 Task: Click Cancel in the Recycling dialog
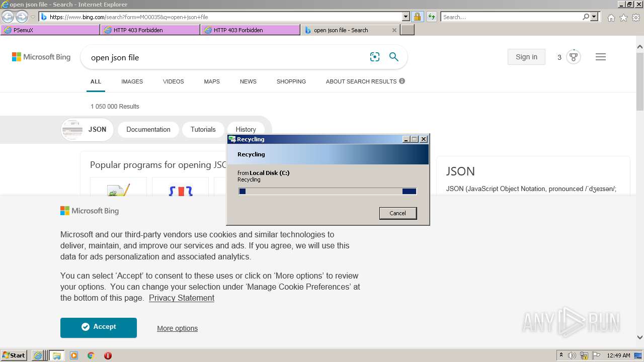point(397,213)
